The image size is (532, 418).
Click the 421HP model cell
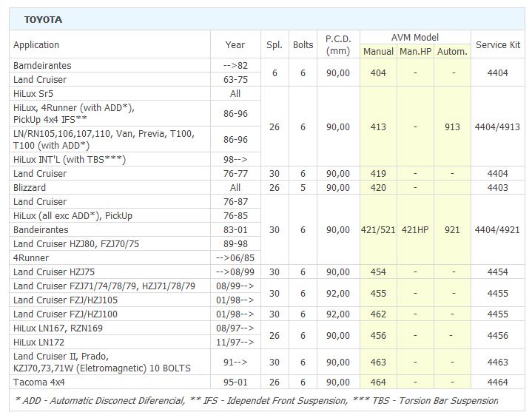(x=415, y=230)
